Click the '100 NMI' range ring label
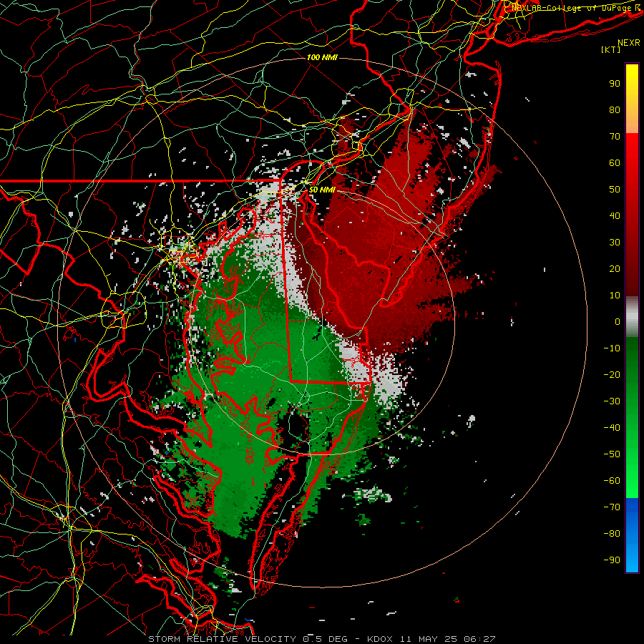 coord(322,57)
